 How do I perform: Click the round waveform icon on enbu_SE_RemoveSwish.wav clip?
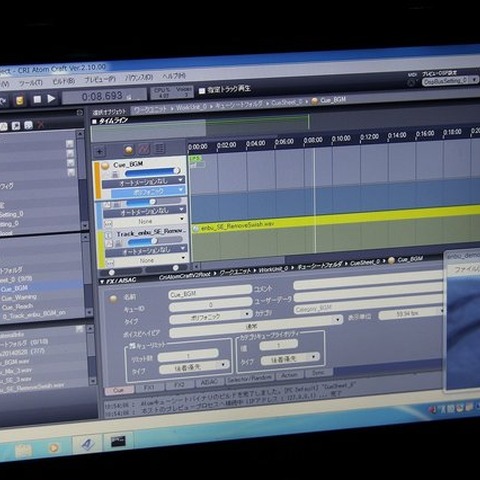[x=196, y=229]
